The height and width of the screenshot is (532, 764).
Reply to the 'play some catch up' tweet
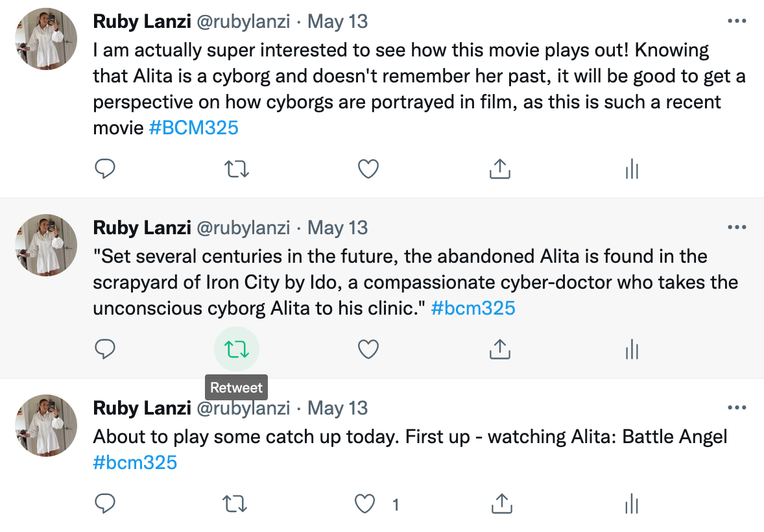coord(105,503)
